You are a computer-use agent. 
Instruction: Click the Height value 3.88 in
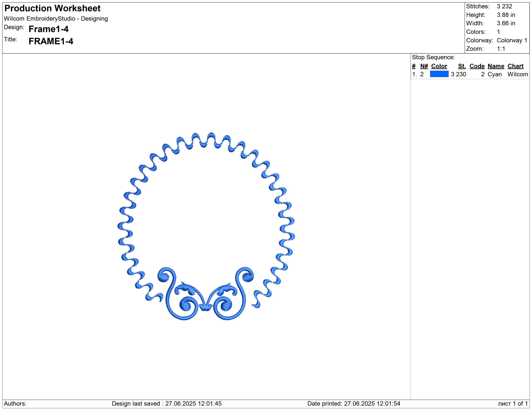coord(506,15)
